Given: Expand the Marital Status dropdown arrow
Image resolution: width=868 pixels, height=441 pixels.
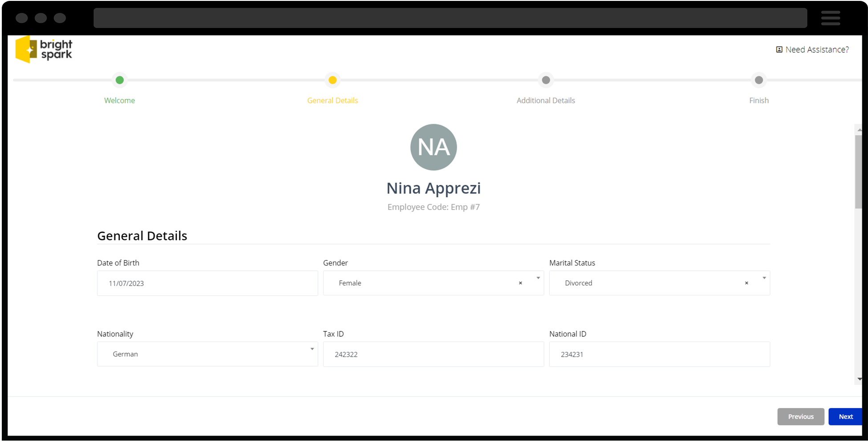Looking at the screenshot, I should [764, 278].
